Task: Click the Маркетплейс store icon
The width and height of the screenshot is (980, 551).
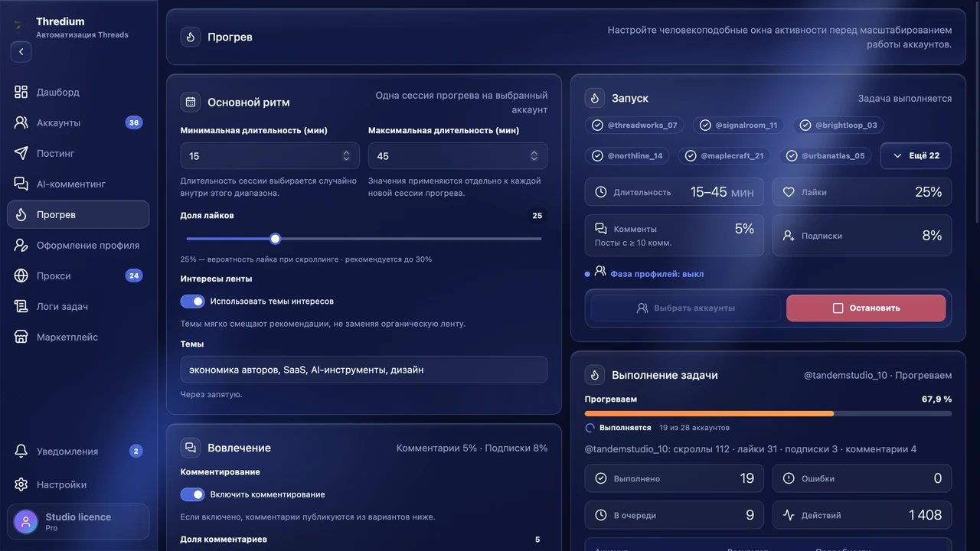Action: click(21, 337)
